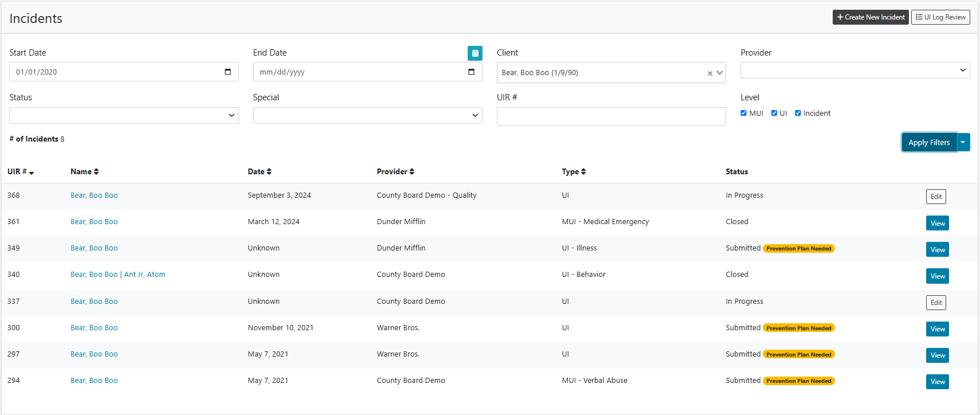Click into the UIR # search field
The image size is (980, 415).
pyautogui.click(x=611, y=116)
